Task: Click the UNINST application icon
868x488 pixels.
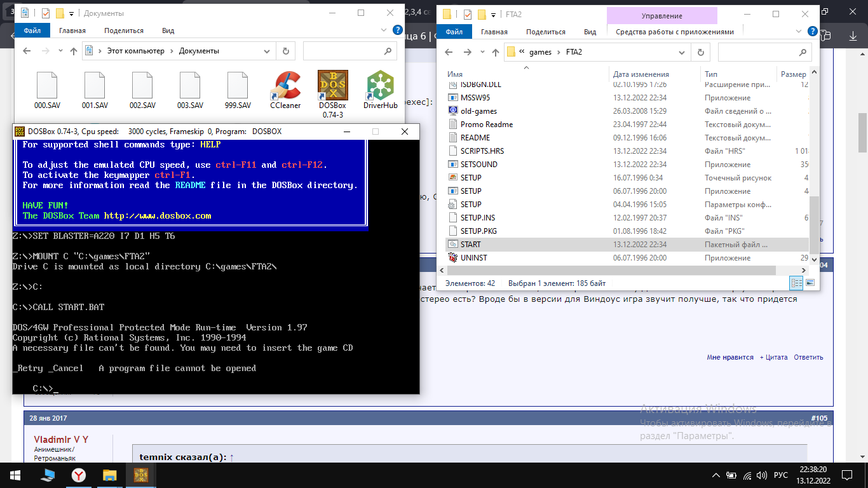Action: tap(453, 258)
